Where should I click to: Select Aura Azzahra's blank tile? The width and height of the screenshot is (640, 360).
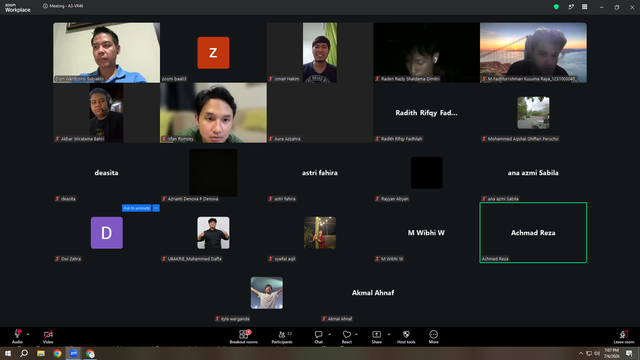coord(320,113)
